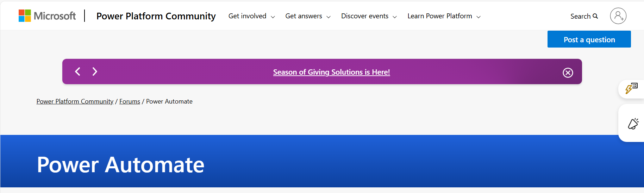Image resolution: width=644 pixels, height=193 pixels.
Task: Click the Microsoft wordmark text
Action: click(55, 16)
